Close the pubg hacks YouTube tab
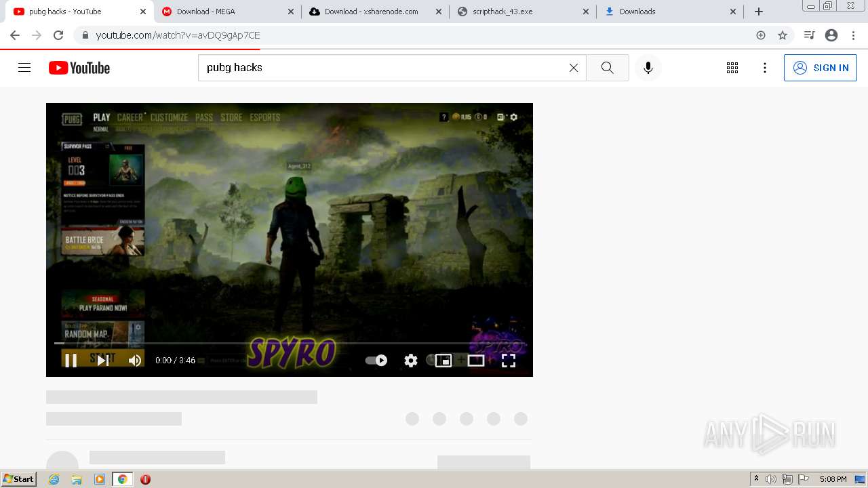 tap(143, 12)
